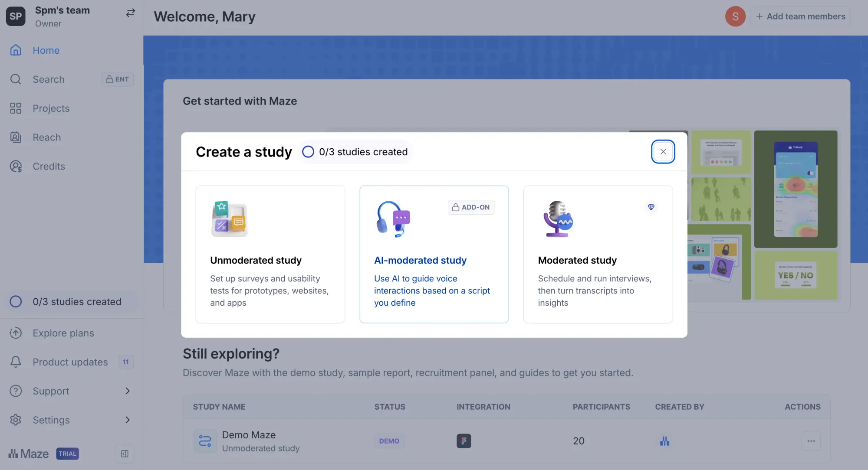The height and width of the screenshot is (470, 868).
Task: Go to Projects in the sidebar
Action: pos(72,108)
